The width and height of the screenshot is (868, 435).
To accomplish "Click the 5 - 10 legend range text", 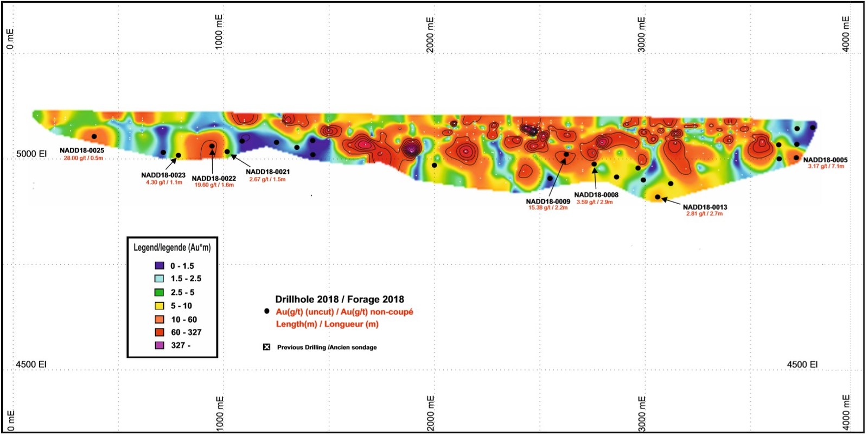I will pyautogui.click(x=181, y=306).
